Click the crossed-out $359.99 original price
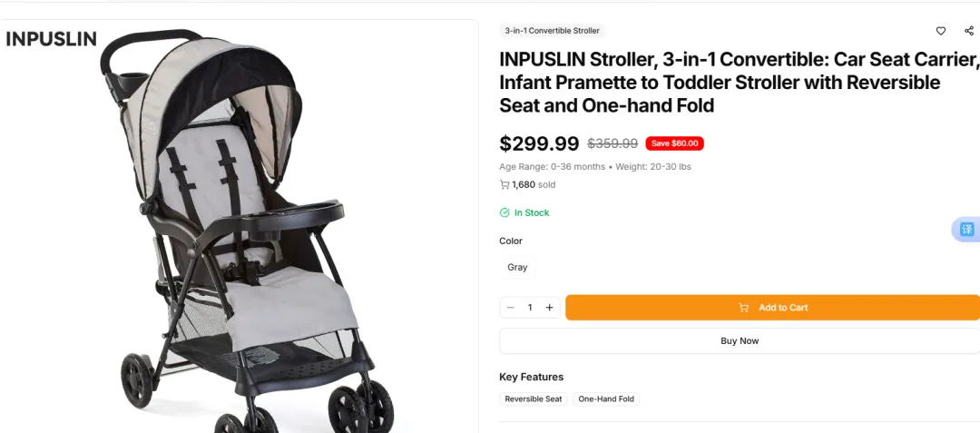This screenshot has width=980, height=433. [x=612, y=143]
